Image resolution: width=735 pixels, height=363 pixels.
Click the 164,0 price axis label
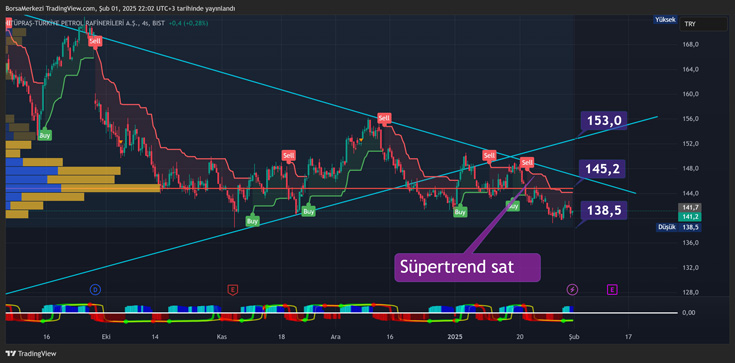pyautogui.click(x=691, y=69)
